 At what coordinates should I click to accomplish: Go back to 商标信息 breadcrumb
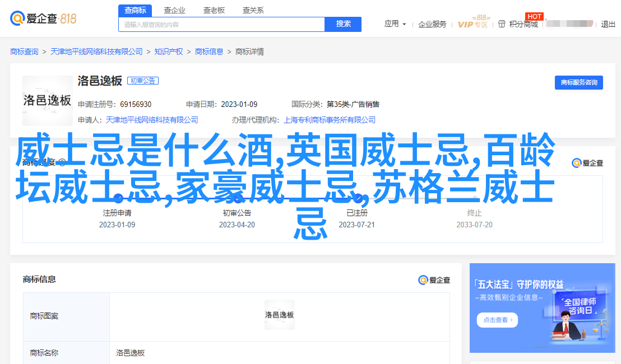209,52
